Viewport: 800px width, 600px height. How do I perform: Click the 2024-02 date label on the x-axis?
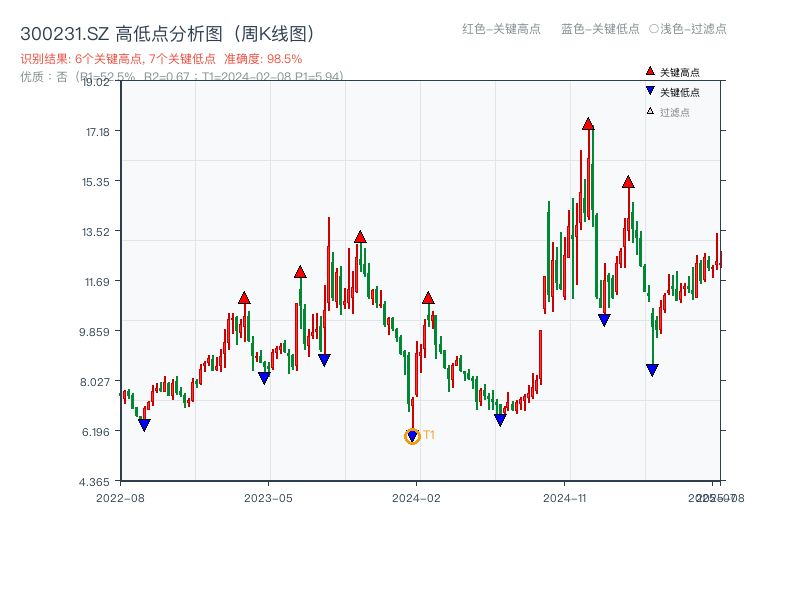418,497
